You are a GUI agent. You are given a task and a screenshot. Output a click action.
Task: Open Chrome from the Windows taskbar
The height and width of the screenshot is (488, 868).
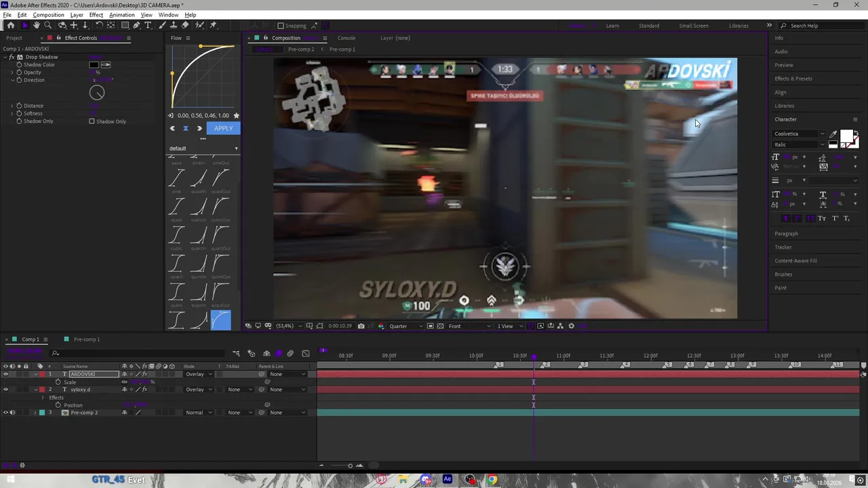tap(492, 480)
